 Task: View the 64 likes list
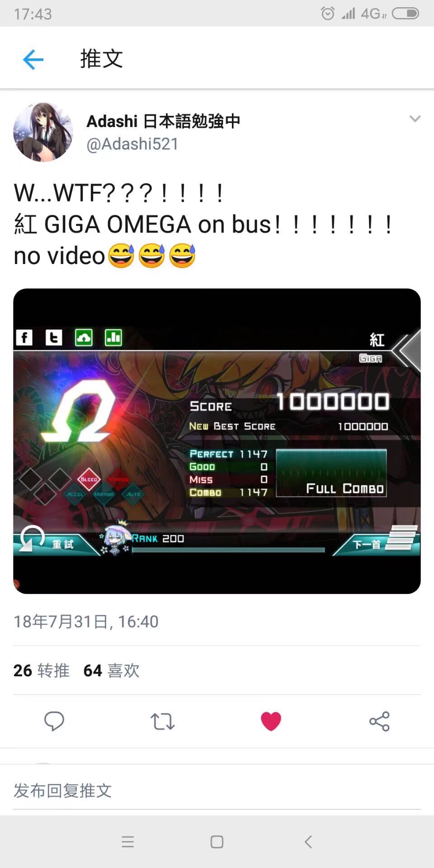point(112,670)
